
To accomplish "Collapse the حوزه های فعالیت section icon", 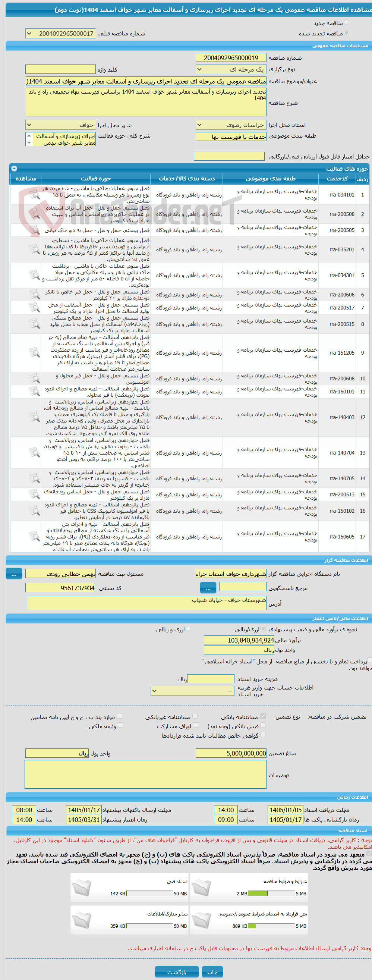I will pyautogui.click(x=14, y=168).
